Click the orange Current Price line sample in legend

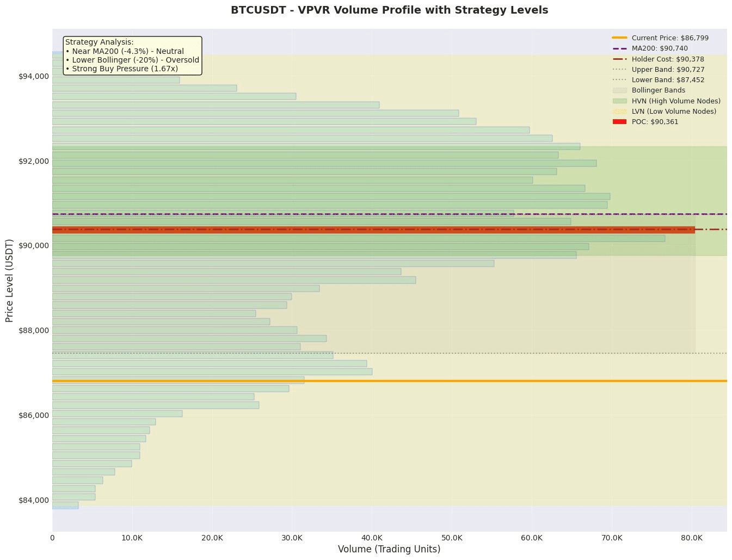[x=619, y=38]
